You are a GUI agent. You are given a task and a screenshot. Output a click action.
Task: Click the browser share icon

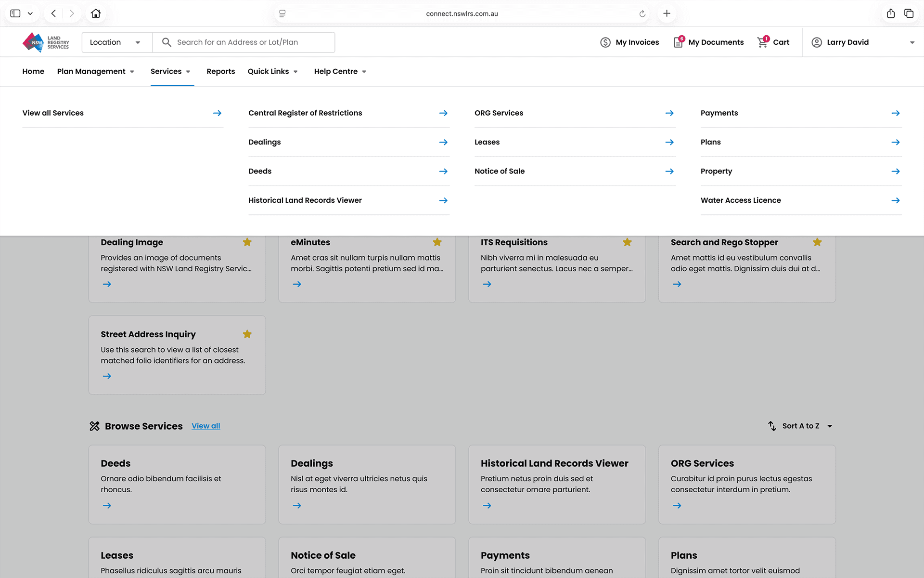(x=891, y=13)
